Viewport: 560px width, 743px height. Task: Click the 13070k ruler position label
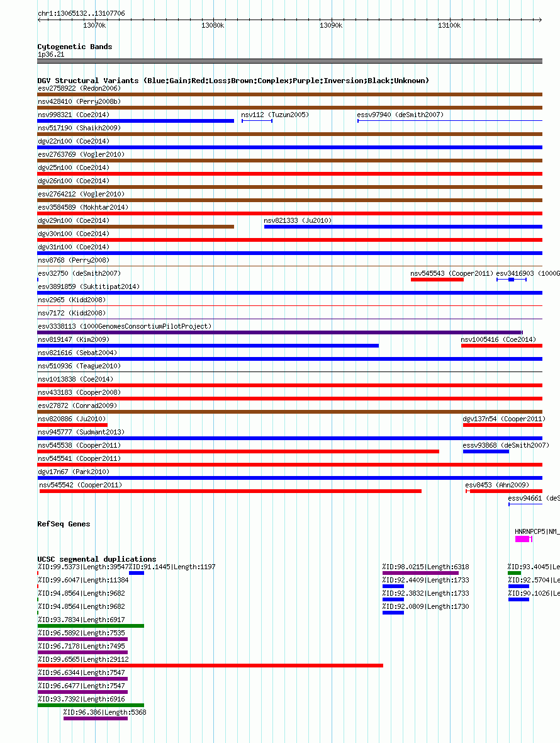pos(94,25)
